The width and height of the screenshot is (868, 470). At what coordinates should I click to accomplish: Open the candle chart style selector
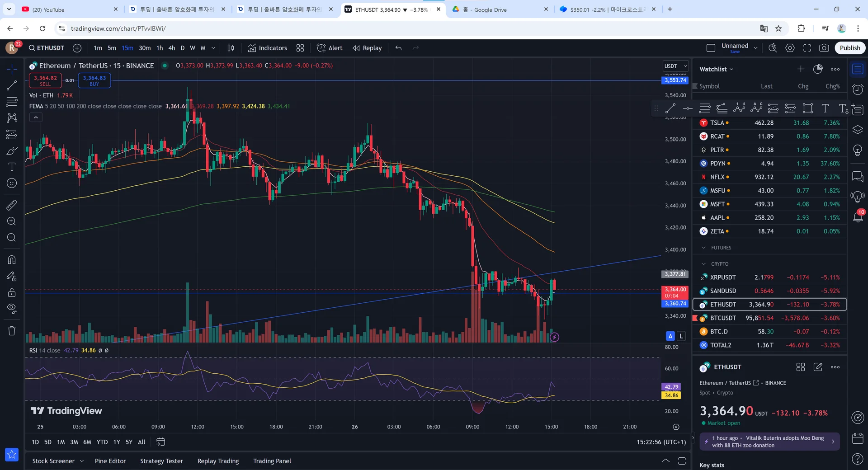coord(231,48)
